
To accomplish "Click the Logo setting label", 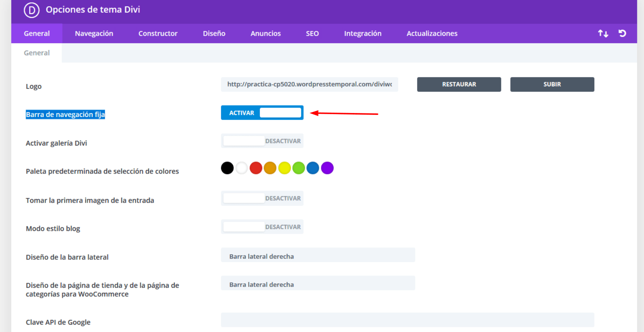I will click(x=34, y=86).
